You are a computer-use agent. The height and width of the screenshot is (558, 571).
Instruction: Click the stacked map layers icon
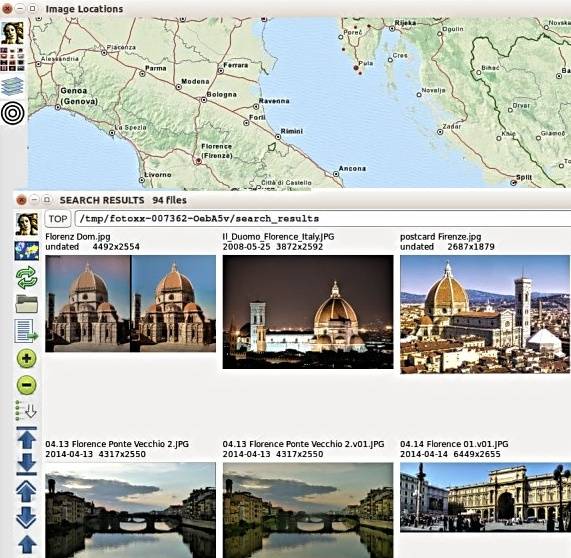(x=13, y=87)
